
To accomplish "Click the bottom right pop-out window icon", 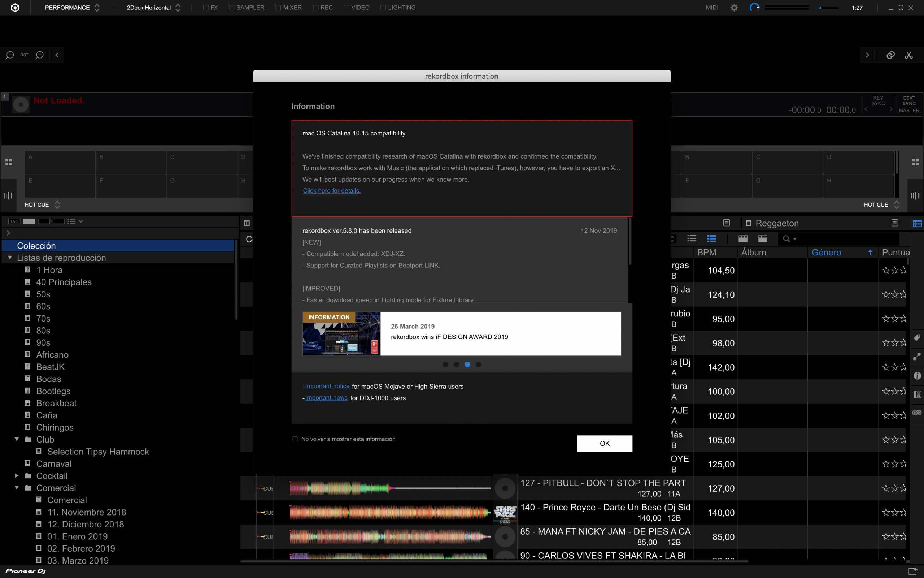I will [912, 571].
